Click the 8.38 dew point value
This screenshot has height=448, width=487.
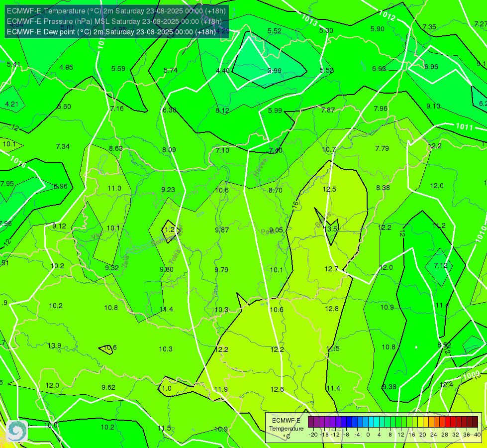click(383, 188)
